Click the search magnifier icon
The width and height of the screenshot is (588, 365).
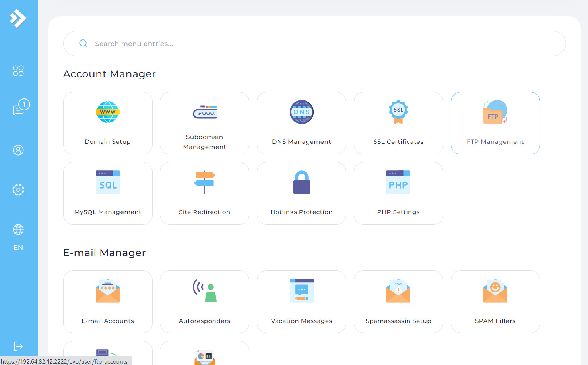point(83,43)
